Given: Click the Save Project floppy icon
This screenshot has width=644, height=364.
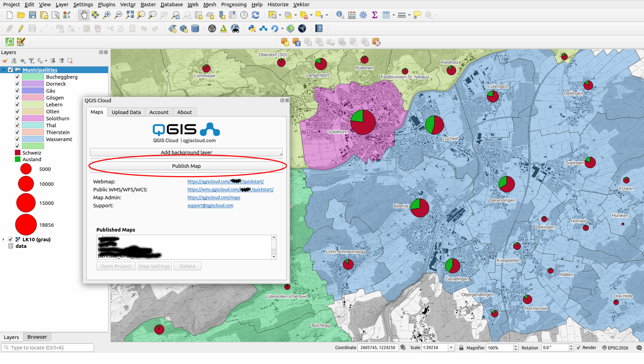Looking at the screenshot, I should pyautogui.click(x=33, y=15).
